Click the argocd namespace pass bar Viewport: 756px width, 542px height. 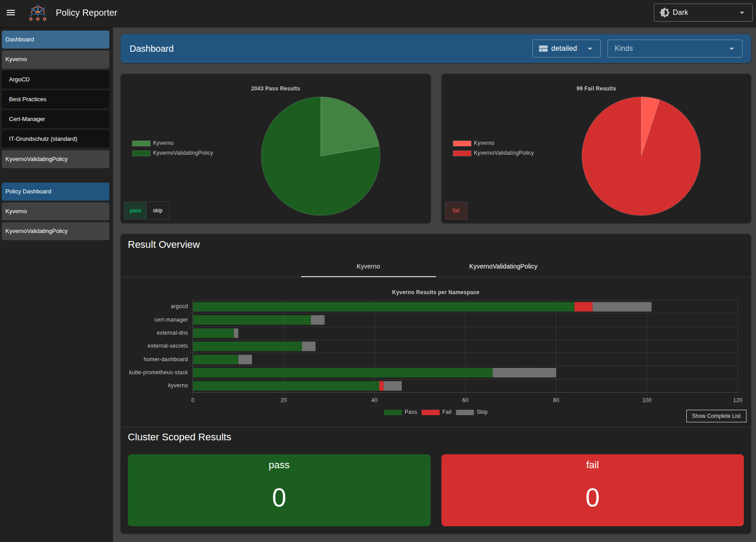pos(383,307)
